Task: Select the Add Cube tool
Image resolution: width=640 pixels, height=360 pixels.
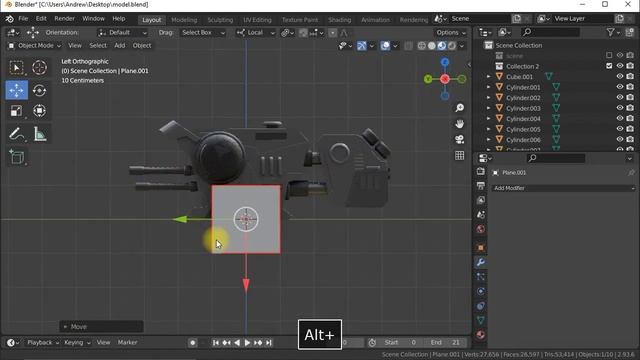Action: click(x=16, y=157)
